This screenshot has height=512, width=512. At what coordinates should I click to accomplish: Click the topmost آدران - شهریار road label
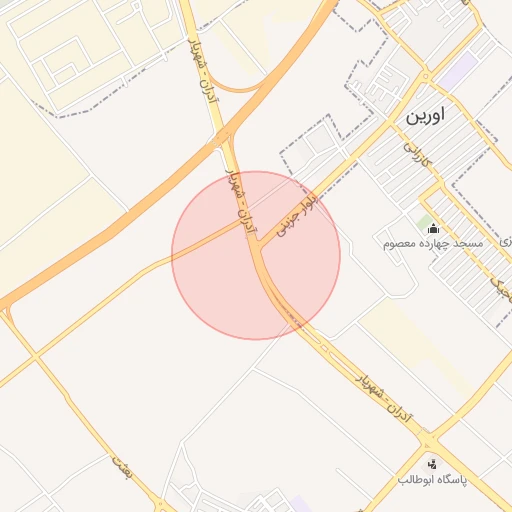(203, 71)
